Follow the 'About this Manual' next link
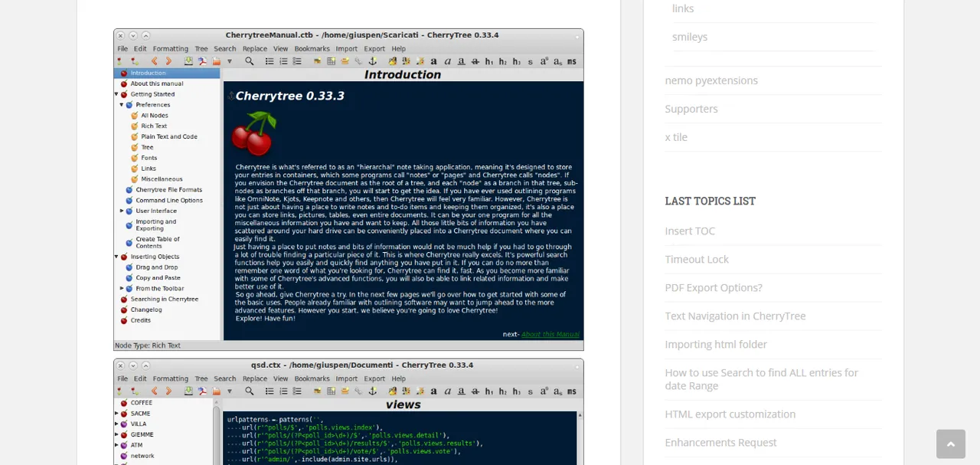 tap(550, 334)
